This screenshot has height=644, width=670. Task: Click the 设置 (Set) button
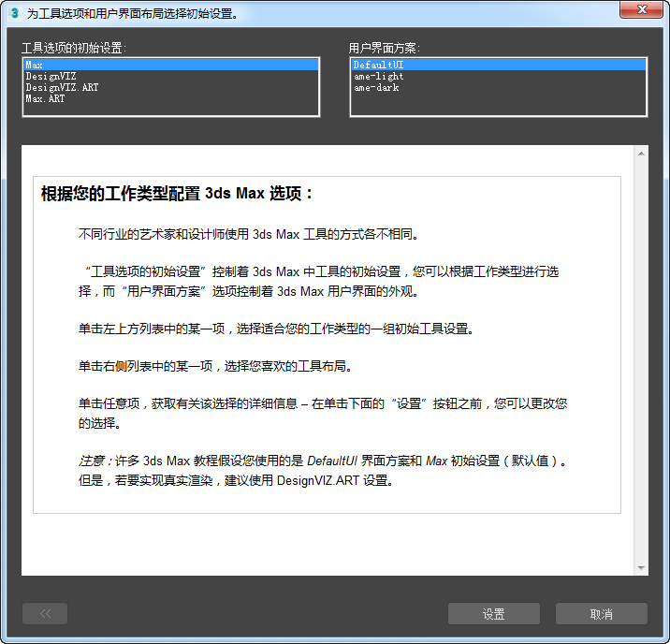(494, 614)
